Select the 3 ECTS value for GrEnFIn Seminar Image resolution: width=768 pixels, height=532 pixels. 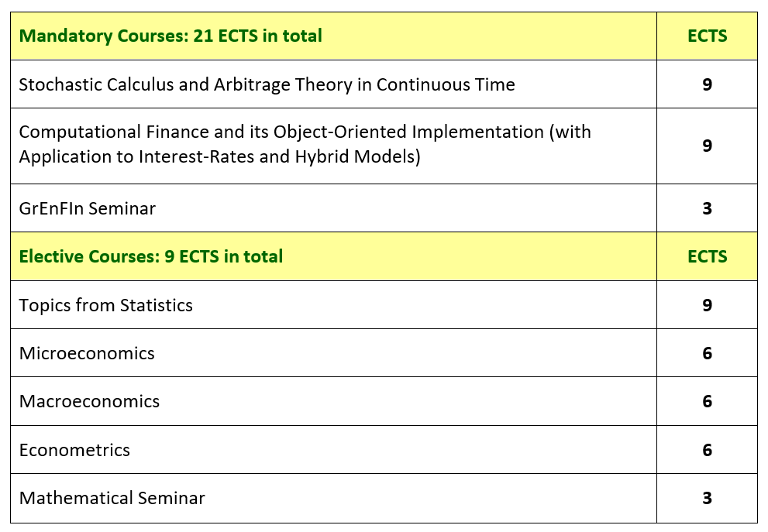tap(707, 208)
